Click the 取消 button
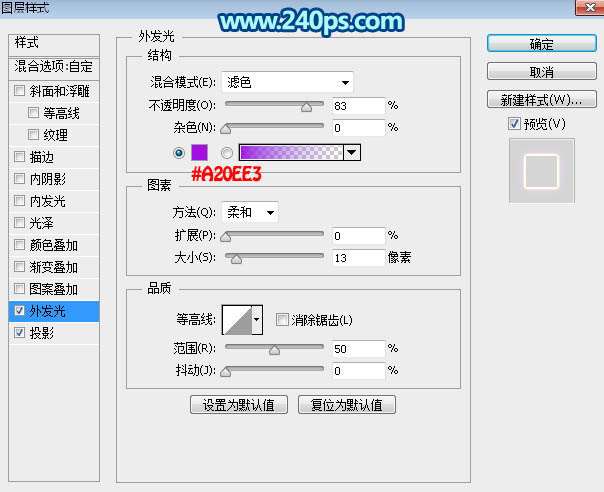The image size is (604, 492). point(542,72)
